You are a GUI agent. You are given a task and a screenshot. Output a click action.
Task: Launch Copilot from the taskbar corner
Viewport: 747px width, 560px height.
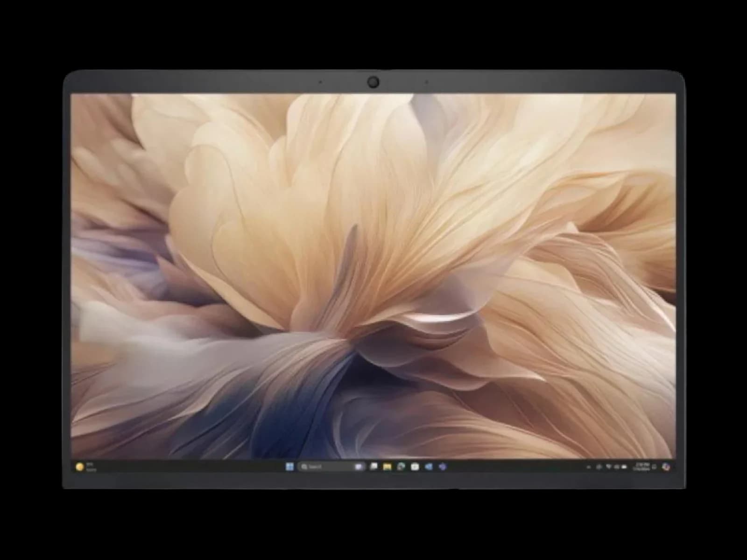pos(666,467)
